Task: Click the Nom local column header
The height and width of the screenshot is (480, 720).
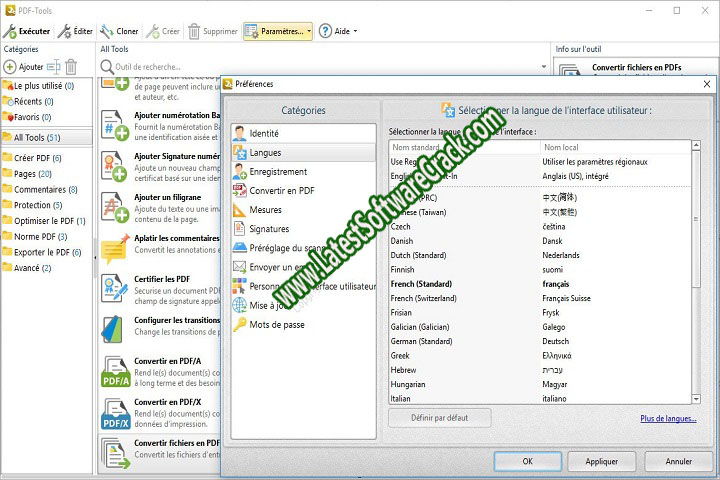Action: [x=615, y=147]
